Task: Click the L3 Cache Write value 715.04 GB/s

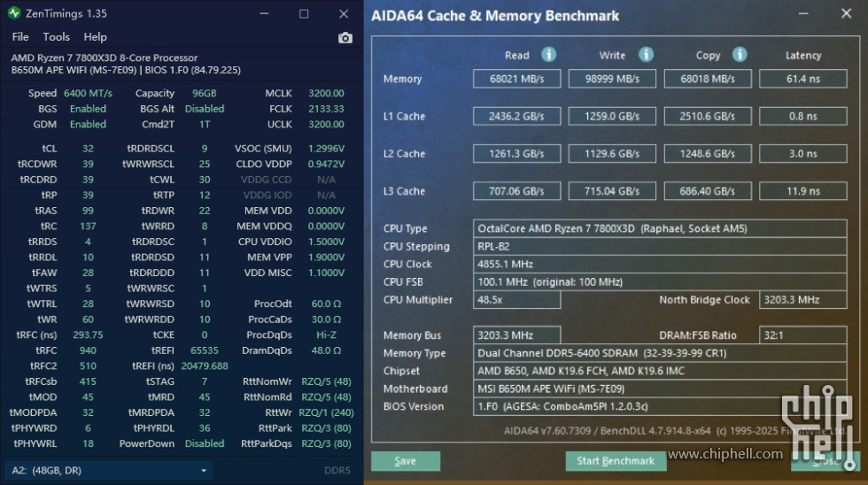Action: (612, 191)
